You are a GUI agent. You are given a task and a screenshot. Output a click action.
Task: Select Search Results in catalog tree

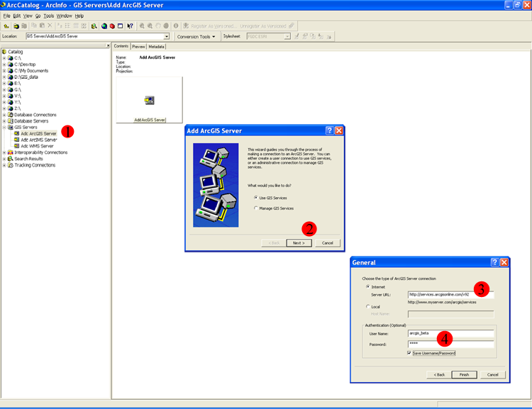[x=28, y=159]
